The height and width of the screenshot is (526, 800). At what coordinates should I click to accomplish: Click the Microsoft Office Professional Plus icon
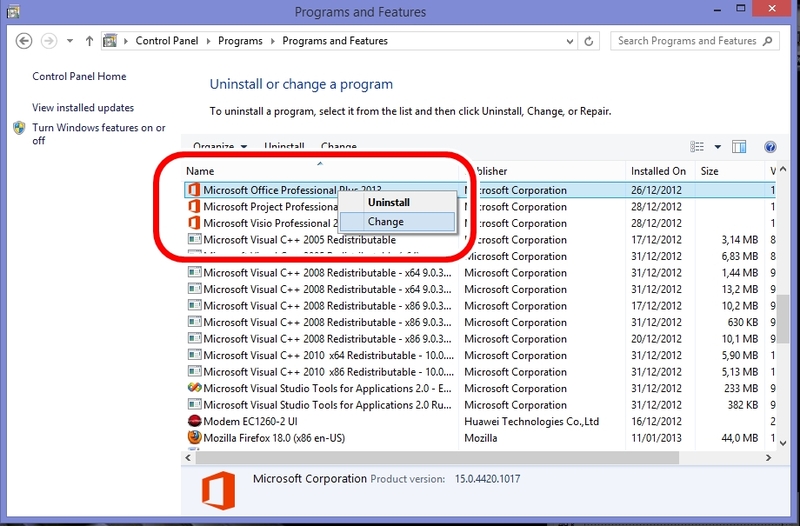click(194, 190)
